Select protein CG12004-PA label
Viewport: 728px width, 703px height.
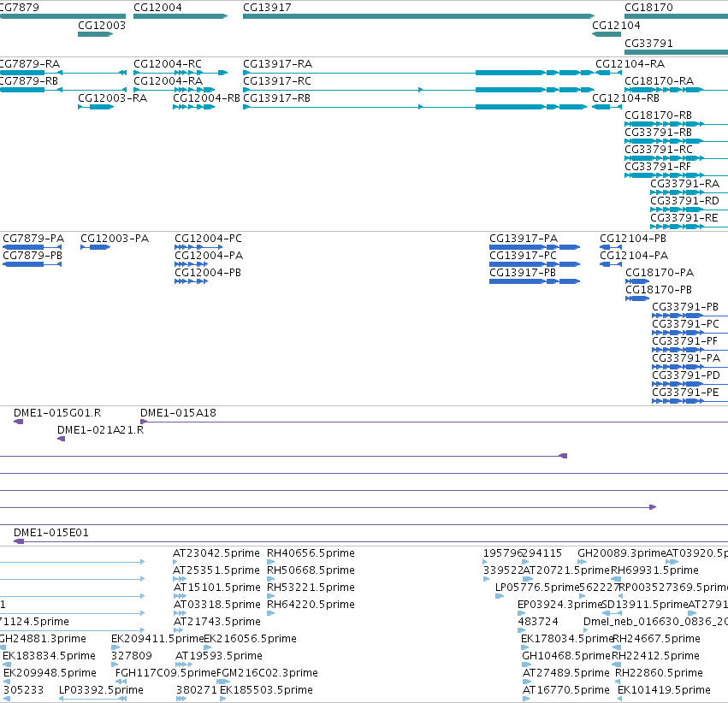(209, 257)
